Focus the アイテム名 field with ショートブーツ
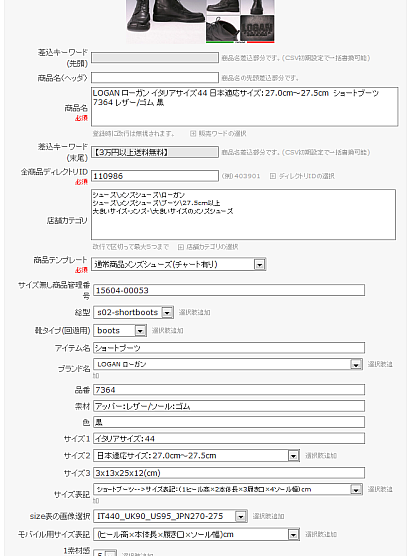 pyautogui.click(x=229, y=348)
